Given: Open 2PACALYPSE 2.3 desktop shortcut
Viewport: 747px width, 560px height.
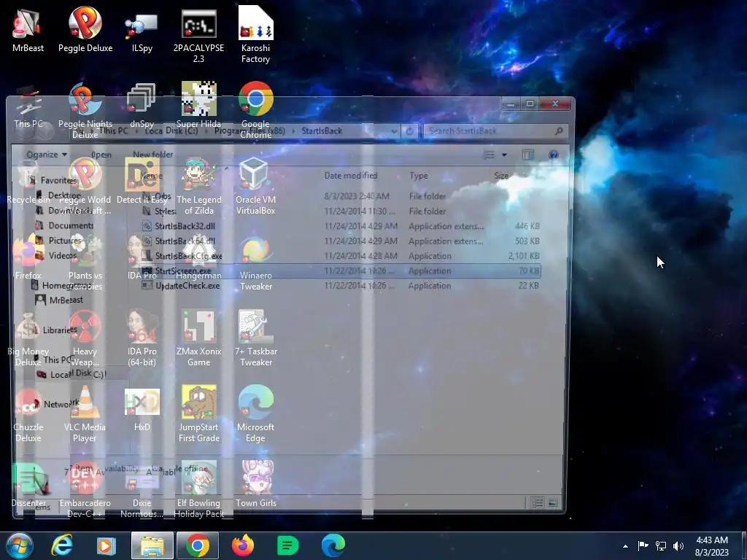Looking at the screenshot, I should coord(198,35).
